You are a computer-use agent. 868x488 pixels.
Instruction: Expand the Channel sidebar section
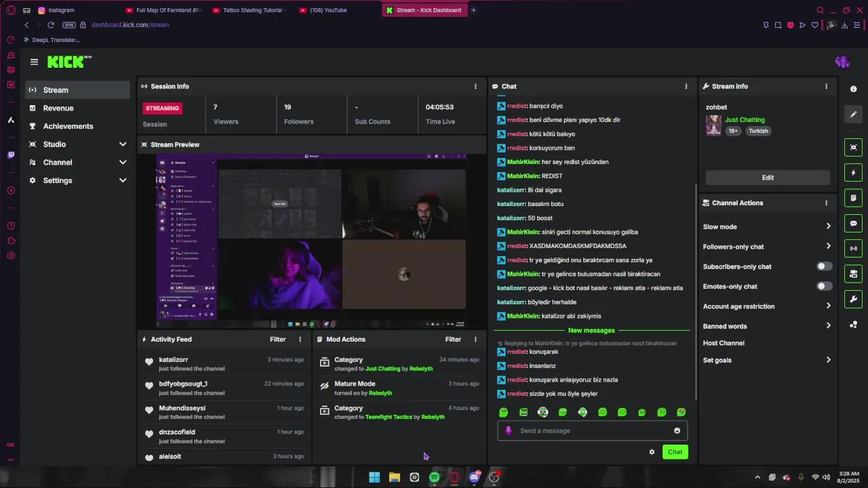tap(123, 163)
